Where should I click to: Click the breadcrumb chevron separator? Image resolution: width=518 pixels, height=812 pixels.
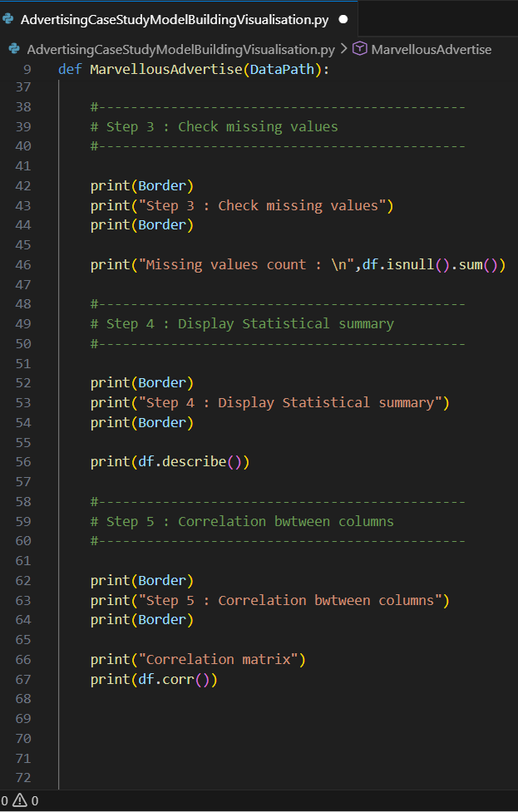pyautogui.click(x=344, y=50)
